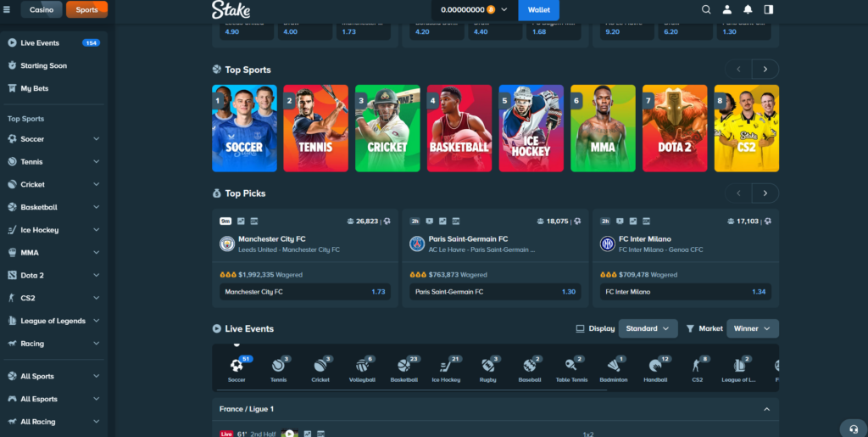This screenshot has height=437, width=868.
Task: Go to My Bets in sidebar
Action: tap(35, 88)
